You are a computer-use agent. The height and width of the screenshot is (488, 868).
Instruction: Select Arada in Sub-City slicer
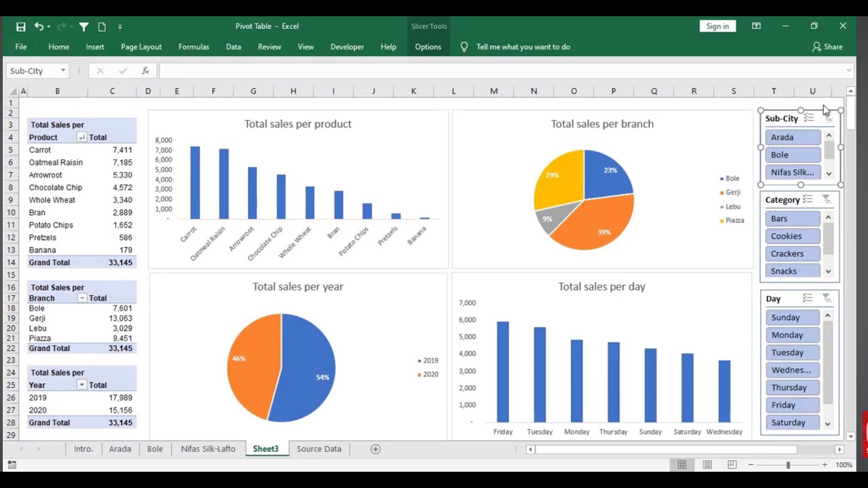pos(793,137)
